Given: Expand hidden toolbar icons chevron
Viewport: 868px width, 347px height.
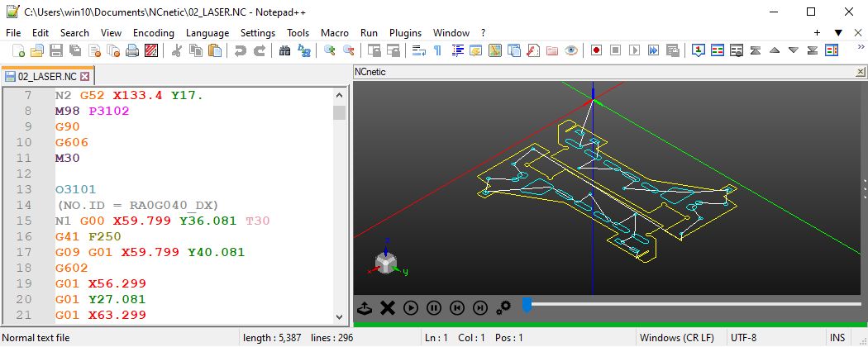Looking at the screenshot, I should click(861, 48).
